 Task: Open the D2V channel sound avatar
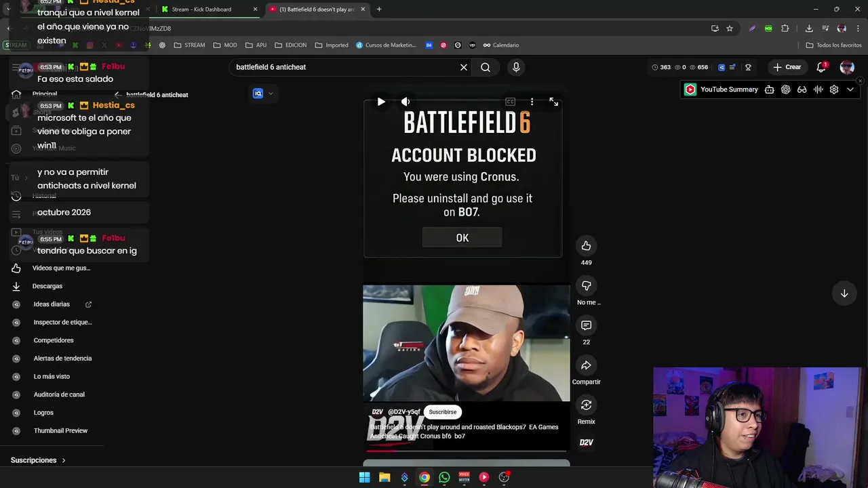coord(586,443)
